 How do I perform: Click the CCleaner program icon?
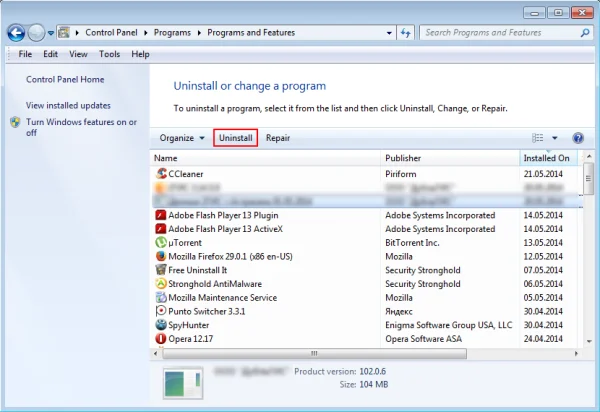[x=161, y=174]
